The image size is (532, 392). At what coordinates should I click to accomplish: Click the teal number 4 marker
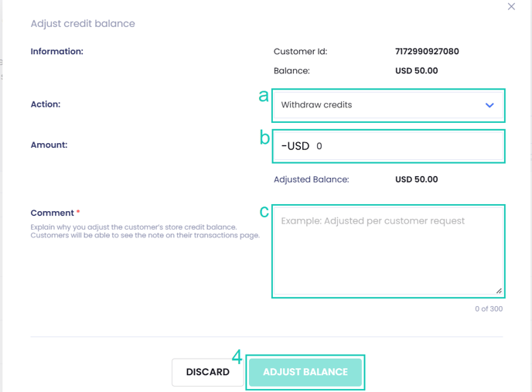coord(237,357)
